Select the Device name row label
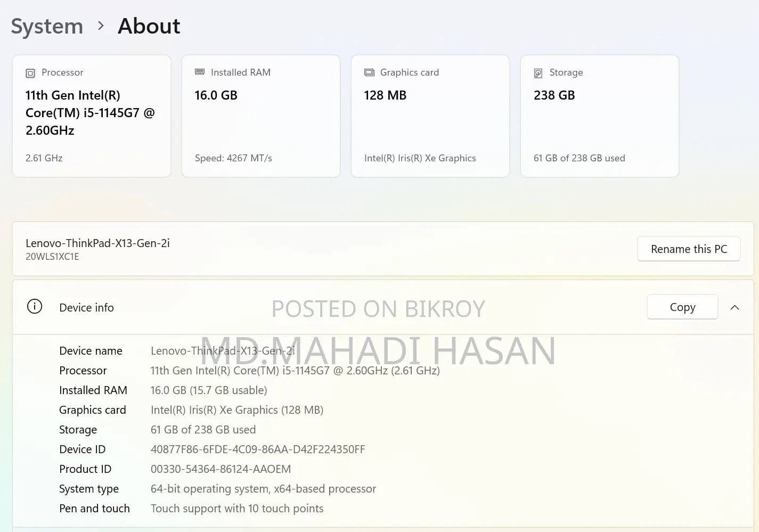 pos(91,351)
